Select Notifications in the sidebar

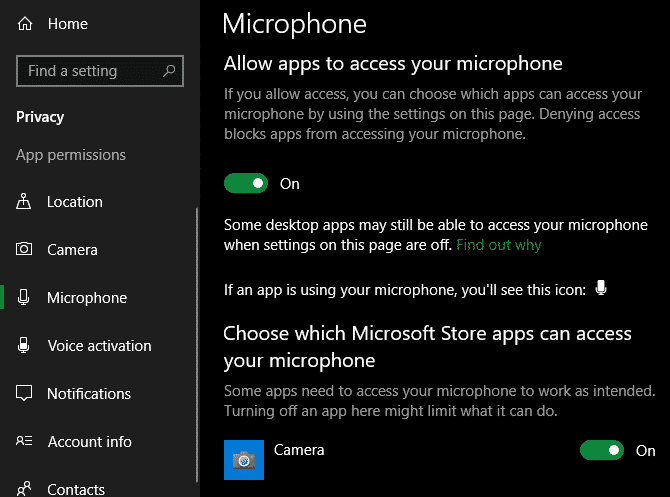click(x=89, y=394)
